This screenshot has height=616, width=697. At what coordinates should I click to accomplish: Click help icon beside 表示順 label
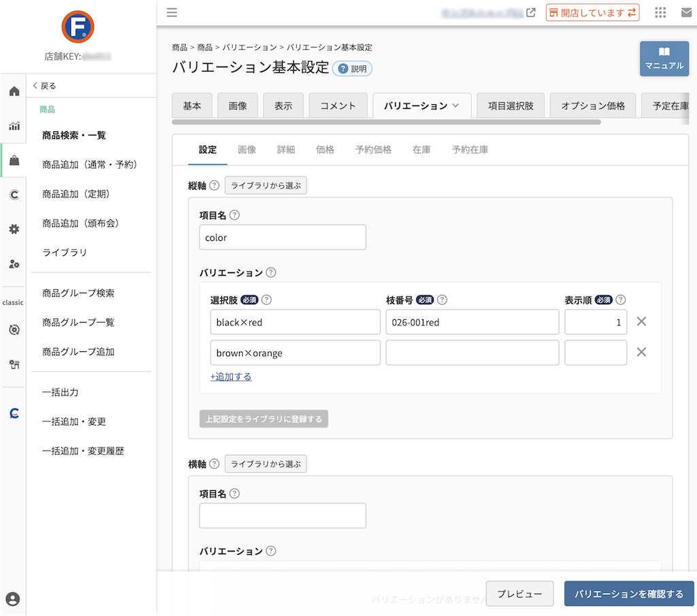click(x=621, y=300)
